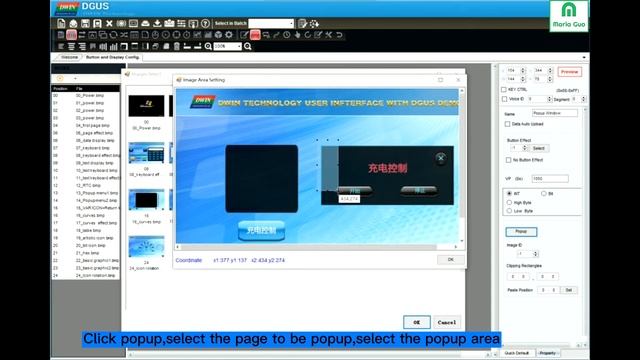Image resolution: width=640 pixels, height=360 pixels.
Task: Select the 00_Power thumbnail
Action: pyautogui.click(x=147, y=106)
